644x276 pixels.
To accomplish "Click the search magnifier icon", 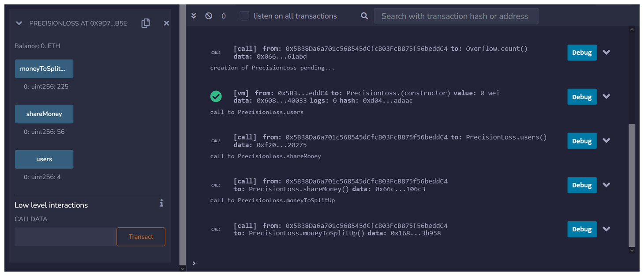I will click(x=364, y=16).
